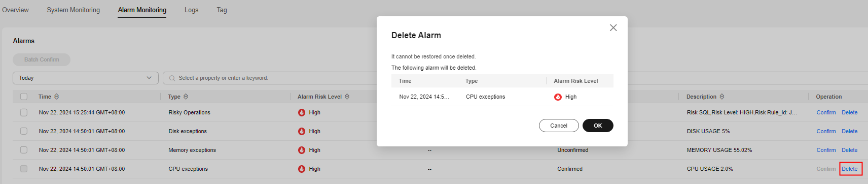The width and height of the screenshot is (868, 184).
Task: Click the search magnifier icon
Action: tap(172, 78)
